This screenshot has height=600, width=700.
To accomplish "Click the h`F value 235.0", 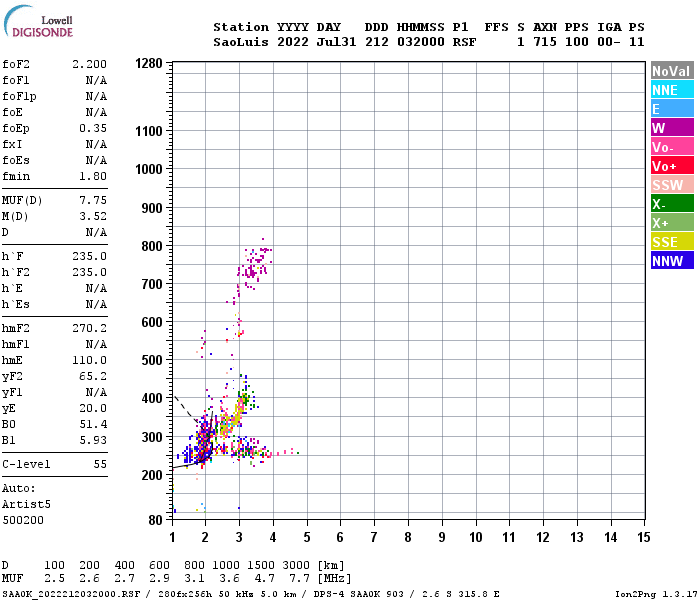I will coord(89,256).
